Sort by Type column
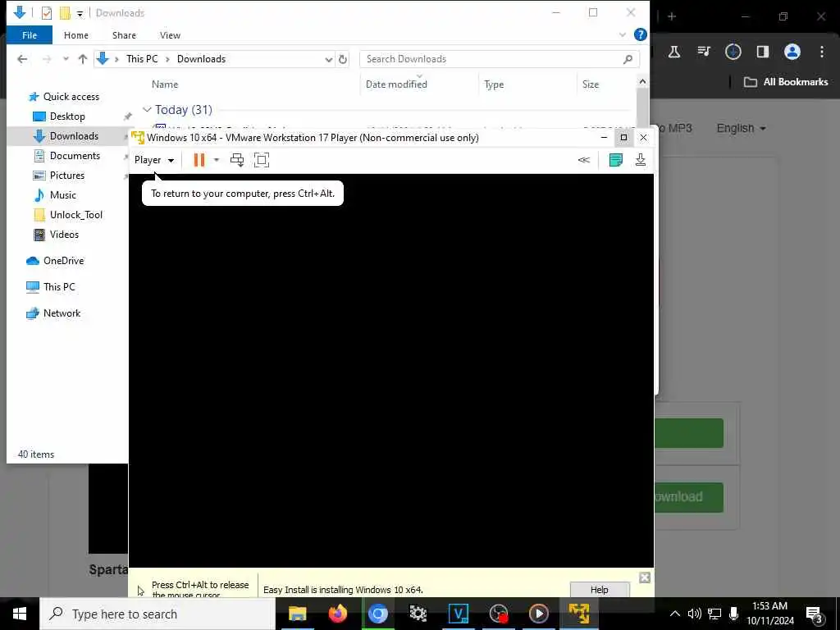 tap(494, 84)
